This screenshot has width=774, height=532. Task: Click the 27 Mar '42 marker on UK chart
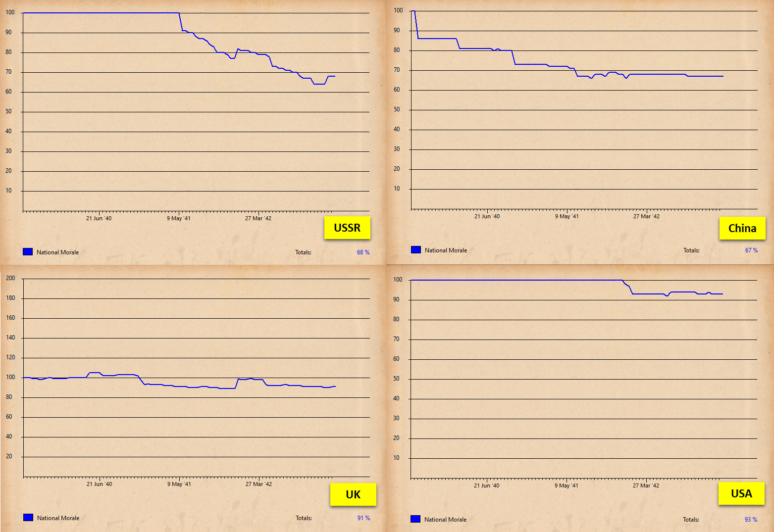258,484
